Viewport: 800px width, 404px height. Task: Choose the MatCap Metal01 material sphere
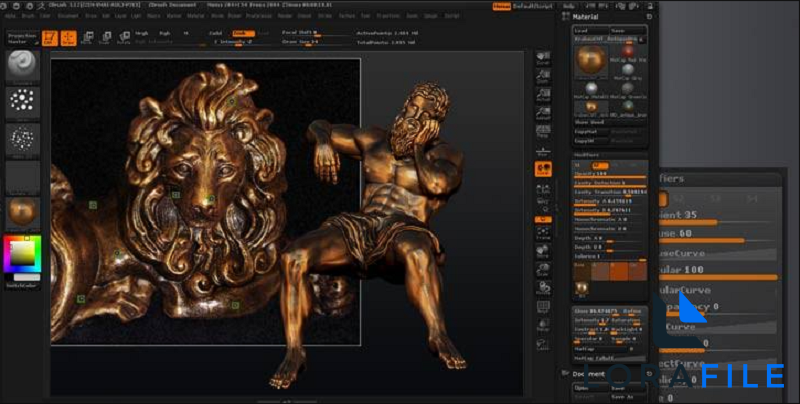click(591, 90)
